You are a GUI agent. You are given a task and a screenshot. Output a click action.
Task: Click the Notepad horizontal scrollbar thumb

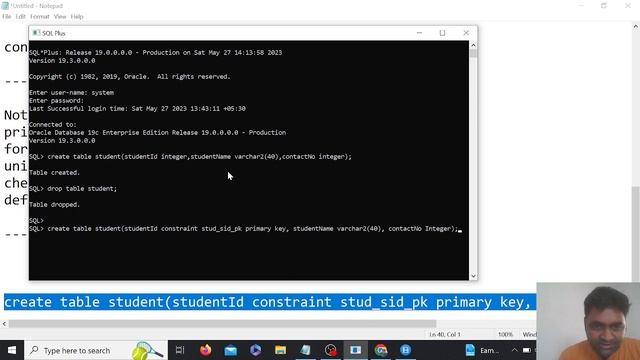222,324
